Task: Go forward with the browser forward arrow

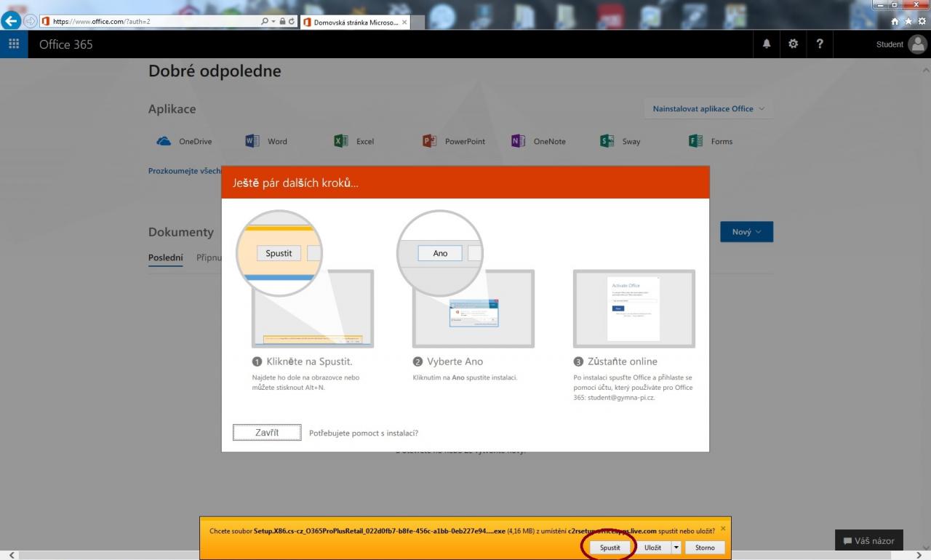Action: 31,21
